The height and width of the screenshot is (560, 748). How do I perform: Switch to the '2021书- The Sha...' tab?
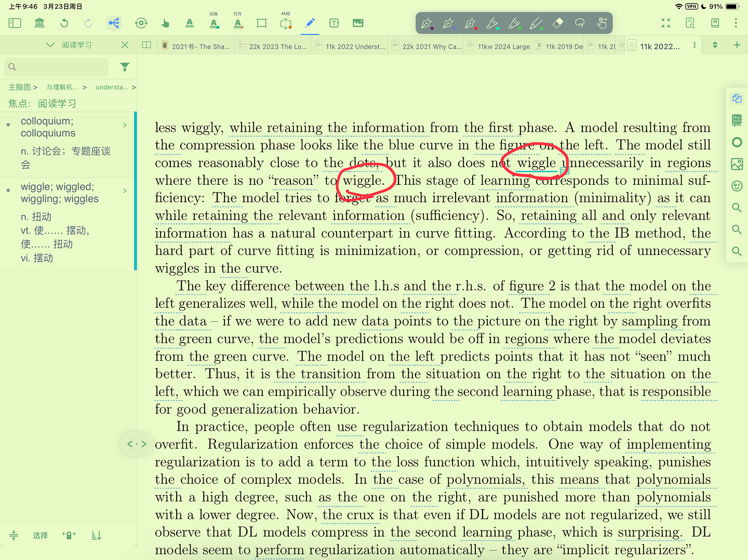[196, 46]
